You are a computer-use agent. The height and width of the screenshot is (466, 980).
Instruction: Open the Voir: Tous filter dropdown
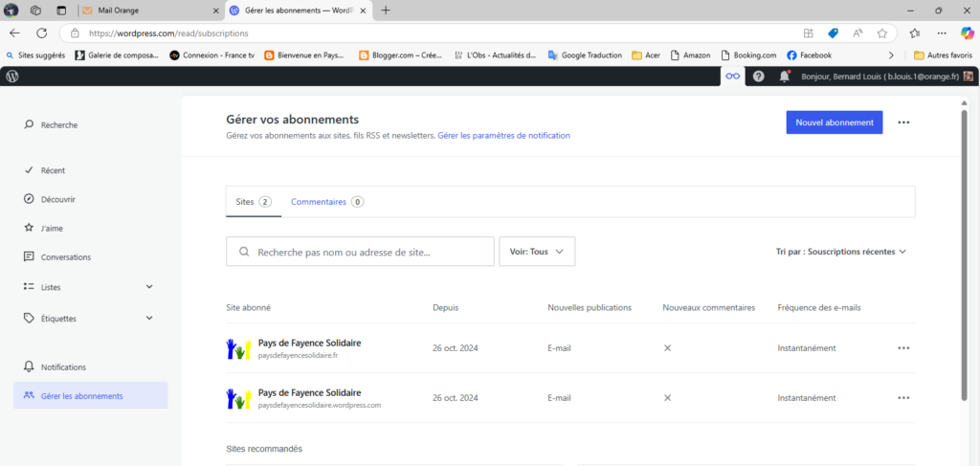(x=537, y=252)
